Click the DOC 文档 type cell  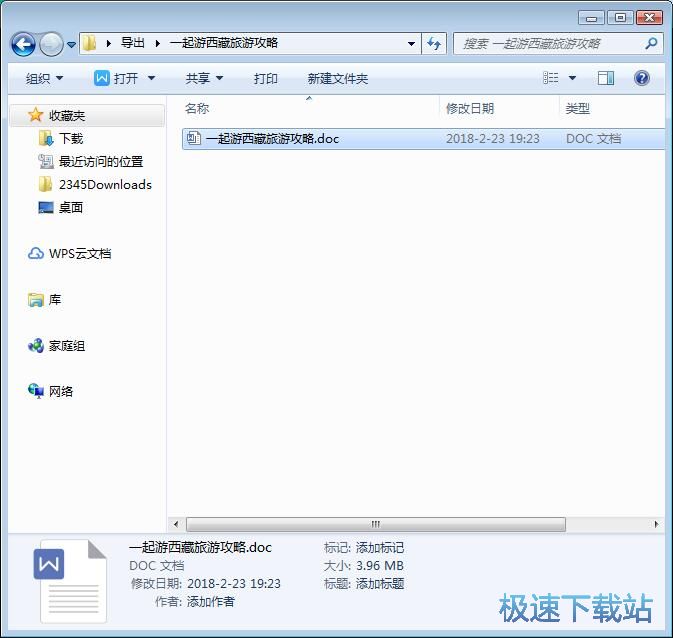click(x=594, y=139)
